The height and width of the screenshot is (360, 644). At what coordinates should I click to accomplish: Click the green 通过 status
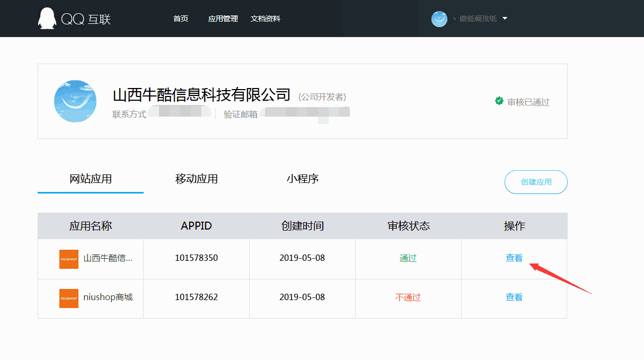pyautogui.click(x=408, y=258)
